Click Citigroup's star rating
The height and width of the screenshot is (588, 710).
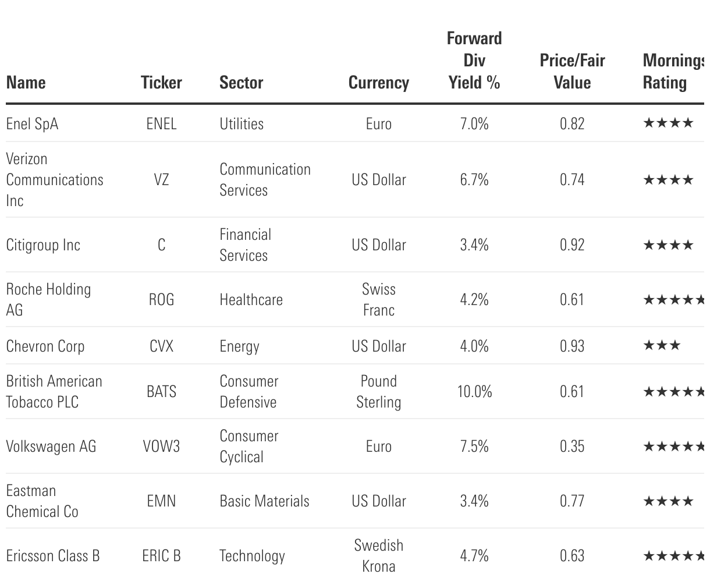[668, 245]
